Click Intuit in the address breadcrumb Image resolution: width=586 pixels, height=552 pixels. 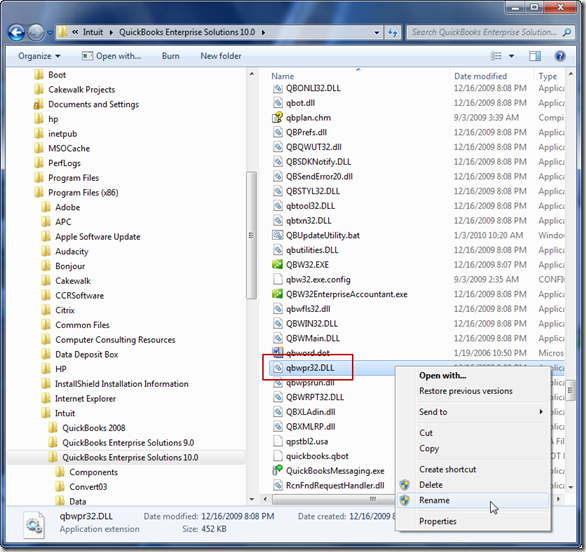93,33
